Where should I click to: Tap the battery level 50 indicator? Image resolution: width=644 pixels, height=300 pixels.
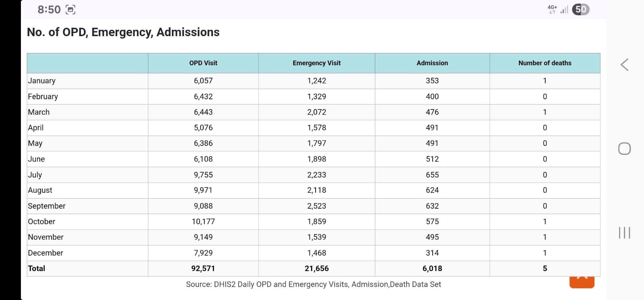(581, 9)
